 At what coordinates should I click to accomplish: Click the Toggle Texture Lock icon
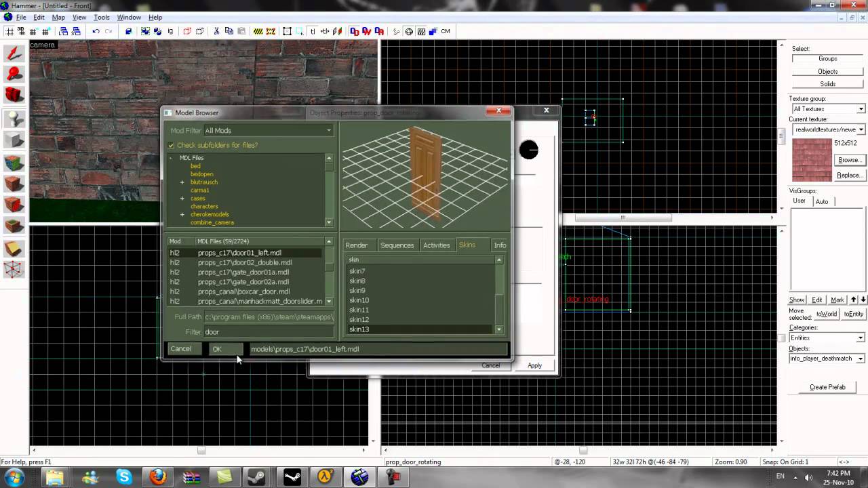pos(313,31)
